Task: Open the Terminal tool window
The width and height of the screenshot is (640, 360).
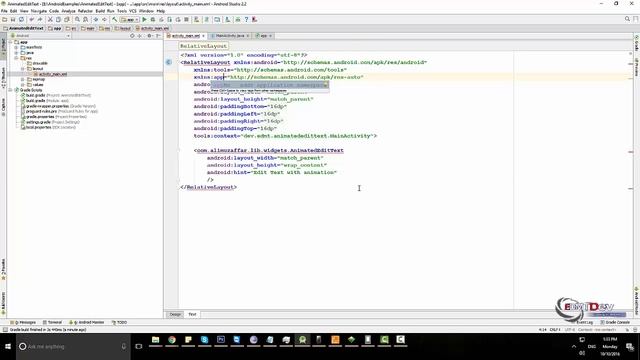Action: (x=53, y=322)
